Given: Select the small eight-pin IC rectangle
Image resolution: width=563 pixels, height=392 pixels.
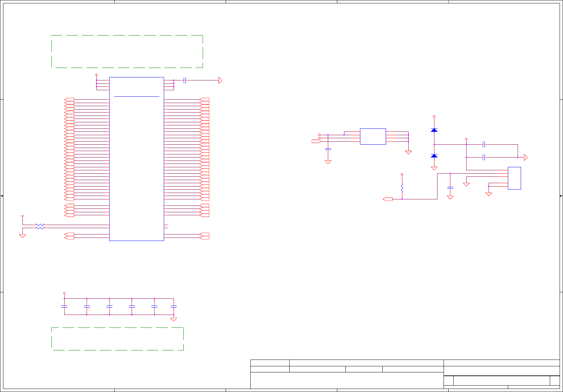Looking at the screenshot, I should coord(373,137).
